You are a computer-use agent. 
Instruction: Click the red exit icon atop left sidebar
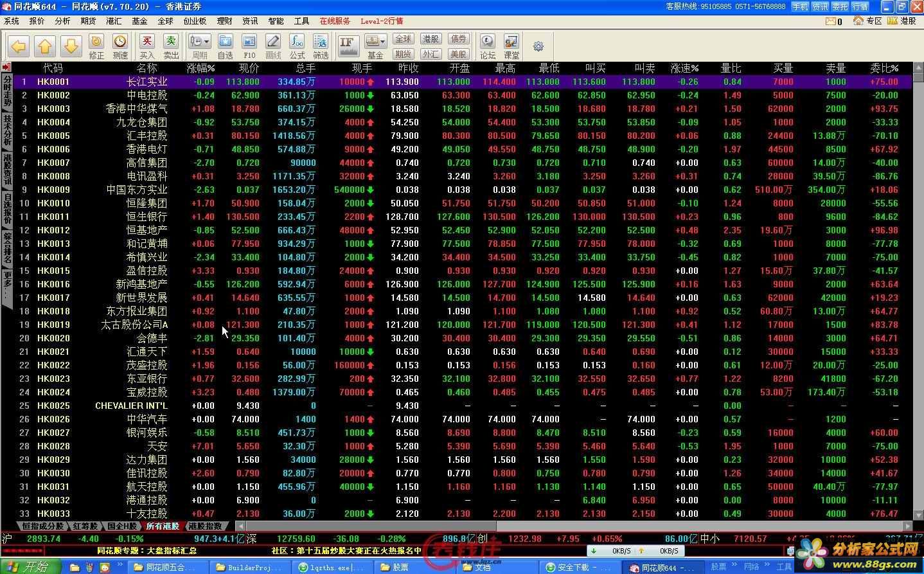pos(6,67)
